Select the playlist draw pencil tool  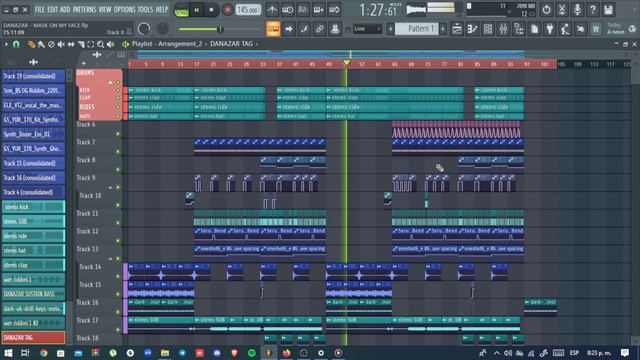31,44
